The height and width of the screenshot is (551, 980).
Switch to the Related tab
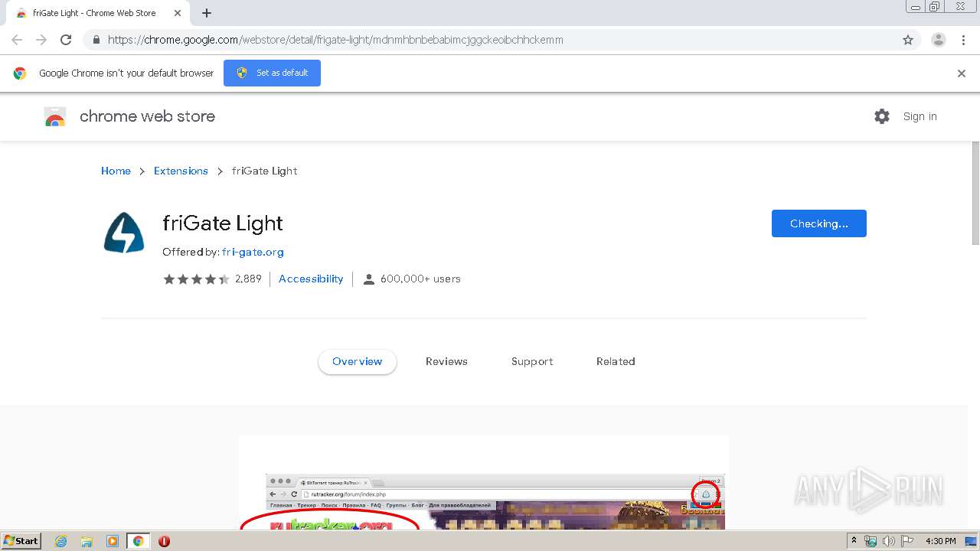[616, 362]
